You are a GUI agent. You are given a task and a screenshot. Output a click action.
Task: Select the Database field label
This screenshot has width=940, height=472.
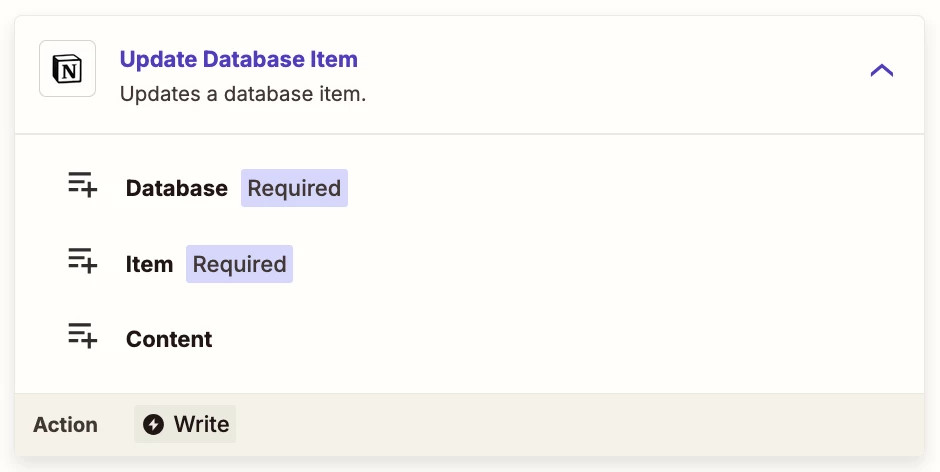point(177,188)
